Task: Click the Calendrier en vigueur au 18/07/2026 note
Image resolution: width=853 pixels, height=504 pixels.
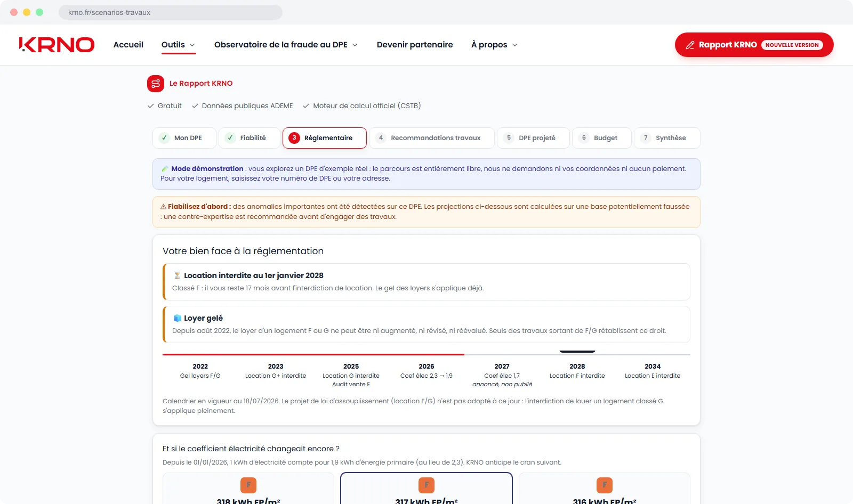Action: [x=413, y=406]
